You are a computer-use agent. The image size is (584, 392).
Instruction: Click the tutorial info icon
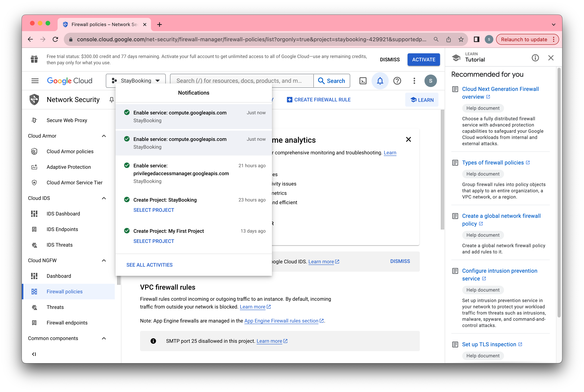(535, 58)
